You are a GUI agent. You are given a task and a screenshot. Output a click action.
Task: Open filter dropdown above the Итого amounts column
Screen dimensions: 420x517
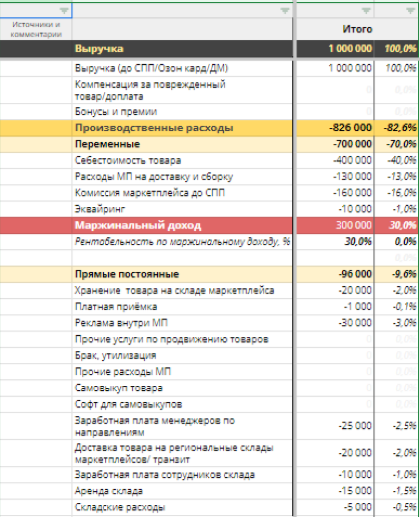[366, 11]
